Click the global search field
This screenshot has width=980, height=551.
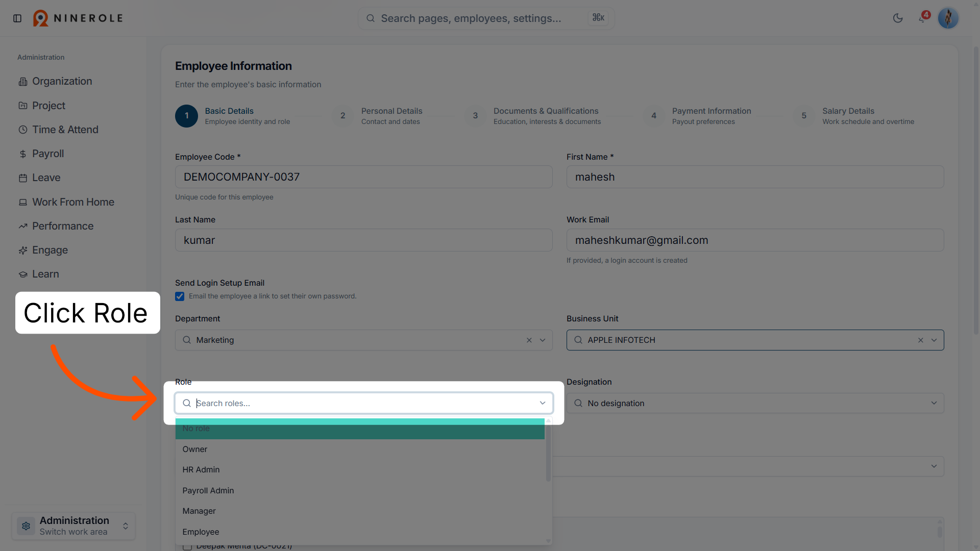click(x=486, y=18)
